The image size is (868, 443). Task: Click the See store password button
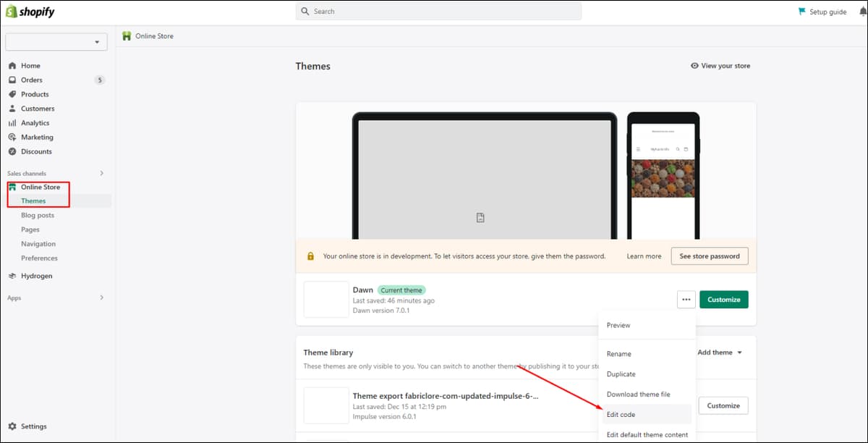[x=710, y=256]
